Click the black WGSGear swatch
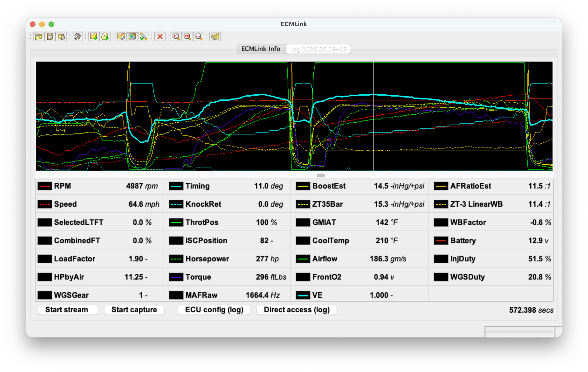Screen dimensions: 588x372 click(45, 295)
